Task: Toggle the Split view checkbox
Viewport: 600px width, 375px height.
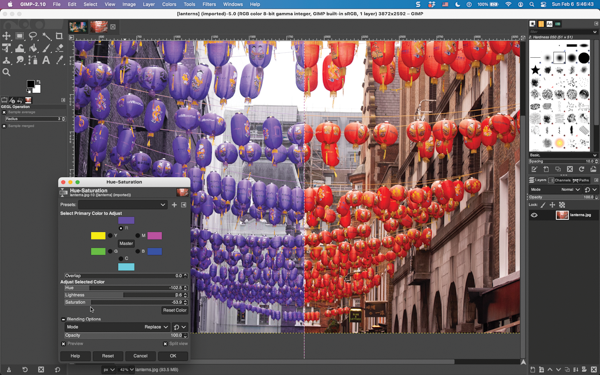Action: point(165,344)
